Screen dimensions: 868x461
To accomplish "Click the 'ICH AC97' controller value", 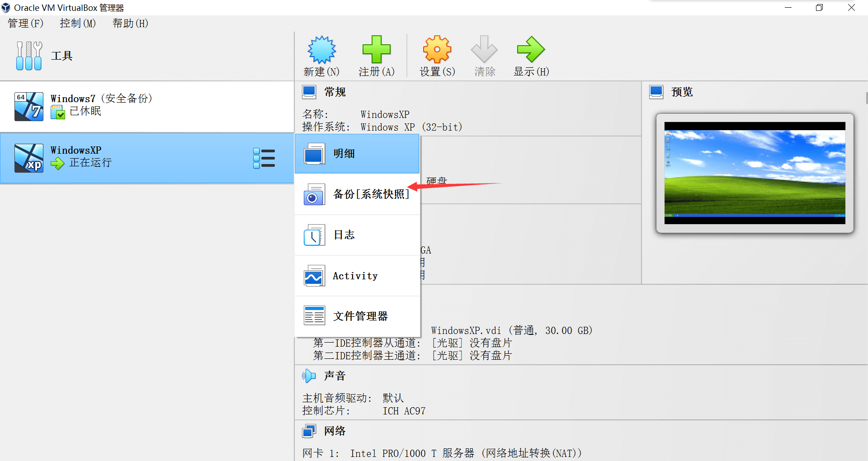I will click(x=404, y=411).
